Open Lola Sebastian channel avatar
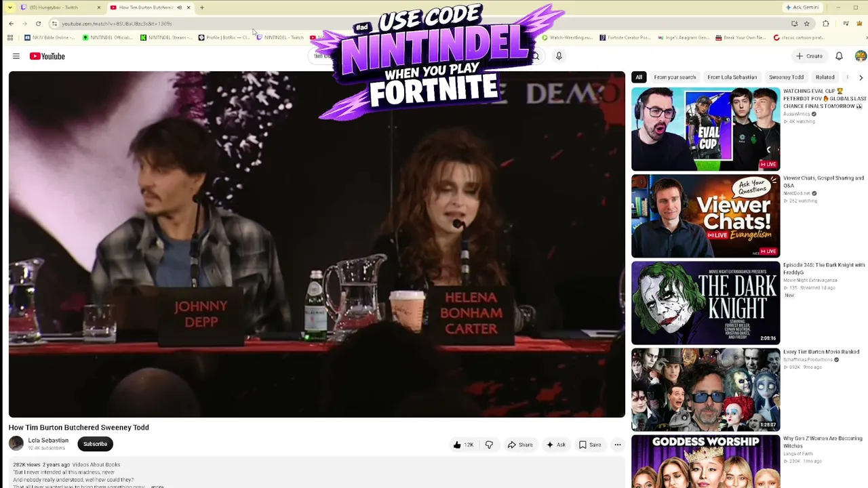This screenshot has height=488, width=868. tap(16, 444)
